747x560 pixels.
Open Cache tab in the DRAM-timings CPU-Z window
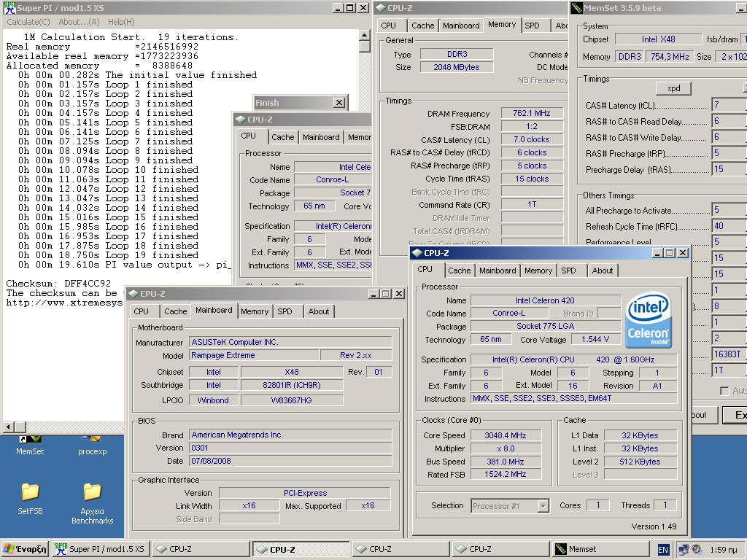click(422, 26)
